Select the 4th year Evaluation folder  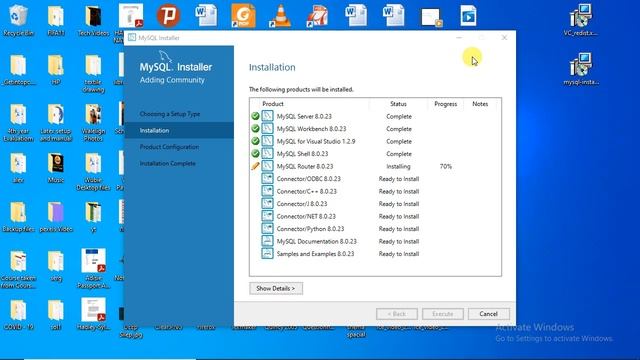tap(18, 122)
